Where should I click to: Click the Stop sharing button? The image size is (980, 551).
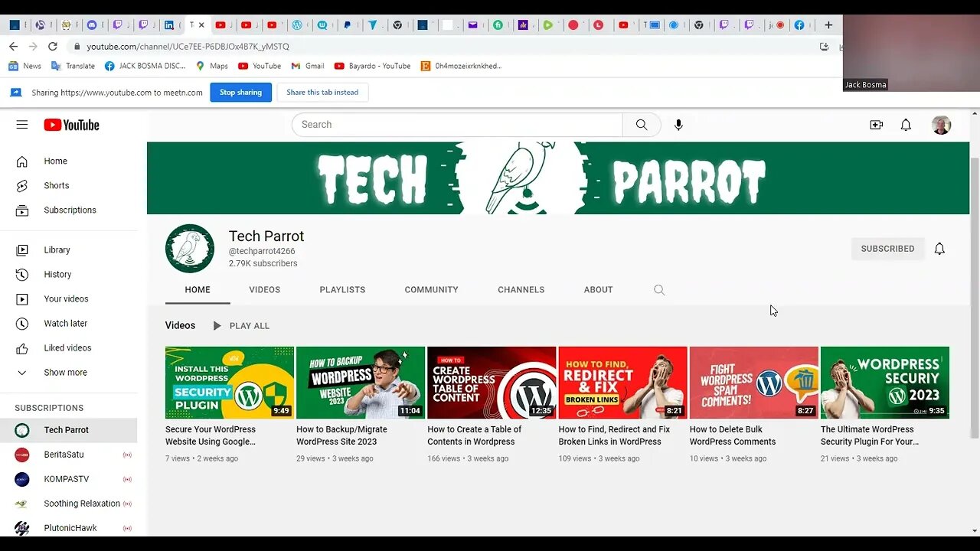[240, 93]
